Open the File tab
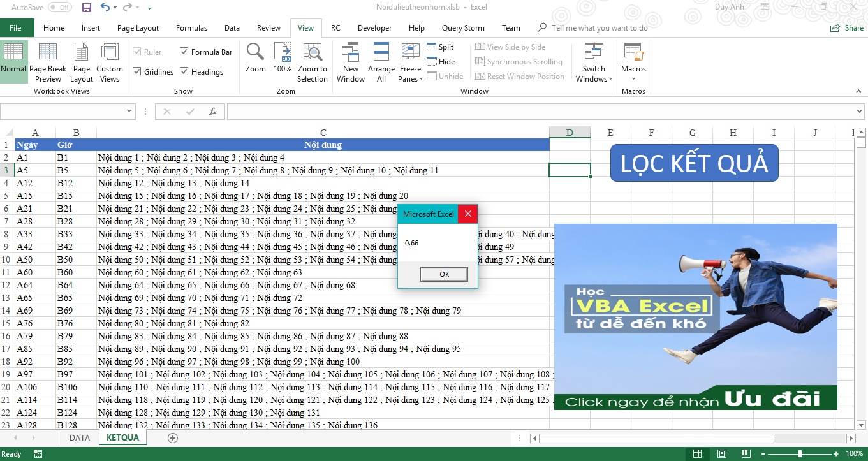The height and width of the screenshot is (461, 868). pyautogui.click(x=15, y=28)
